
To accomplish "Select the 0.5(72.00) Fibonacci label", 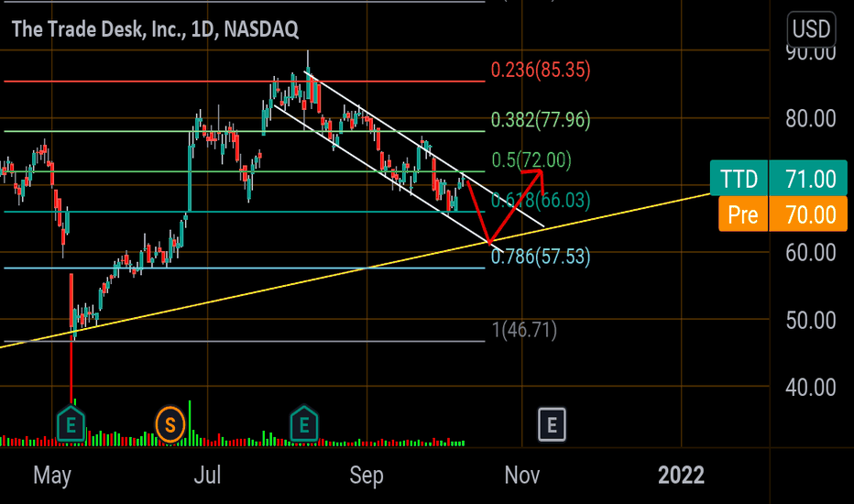I will (x=531, y=159).
